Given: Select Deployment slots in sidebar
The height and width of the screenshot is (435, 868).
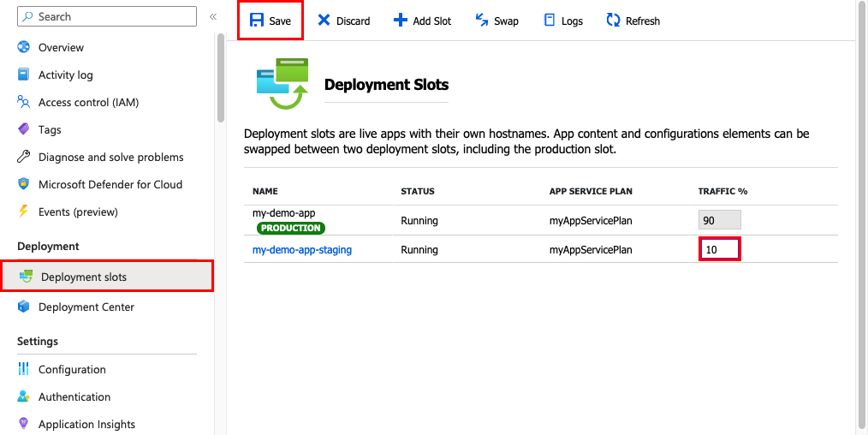Looking at the screenshot, I should pos(107,277).
